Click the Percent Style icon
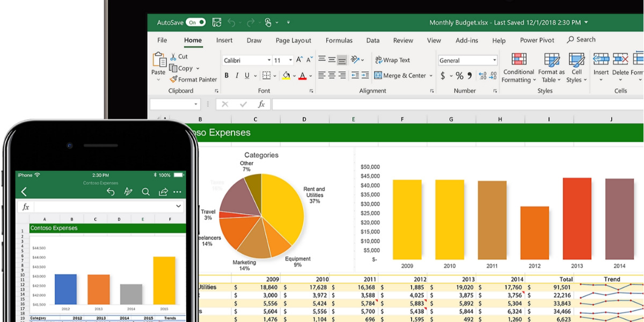This screenshot has height=322, width=644. 459,76
